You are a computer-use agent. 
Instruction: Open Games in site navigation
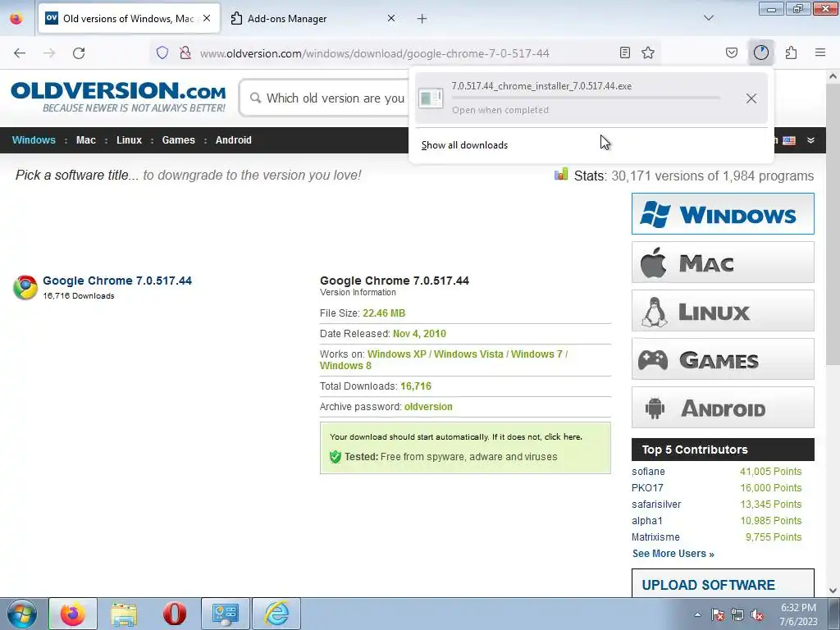(x=178, y=139)
